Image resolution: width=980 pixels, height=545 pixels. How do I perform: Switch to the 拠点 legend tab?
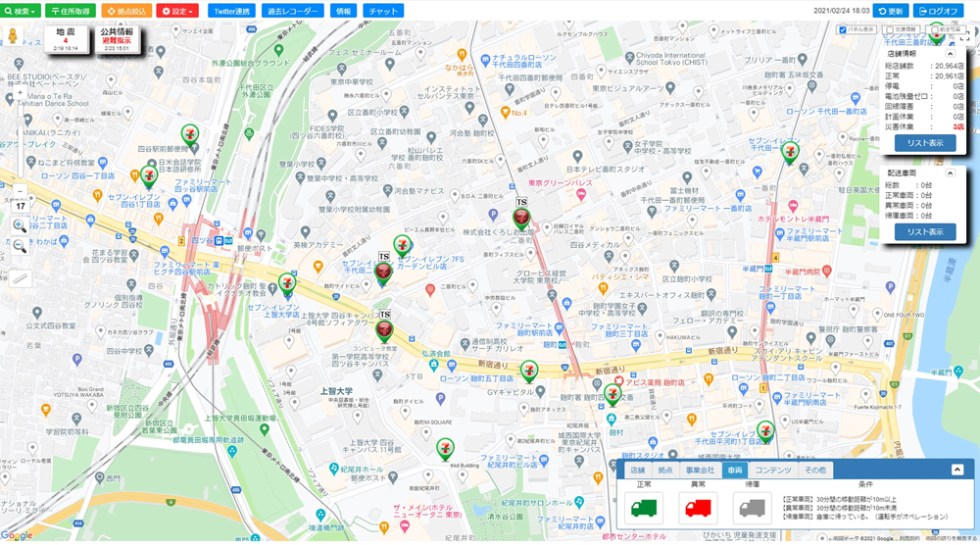(665, 470)
